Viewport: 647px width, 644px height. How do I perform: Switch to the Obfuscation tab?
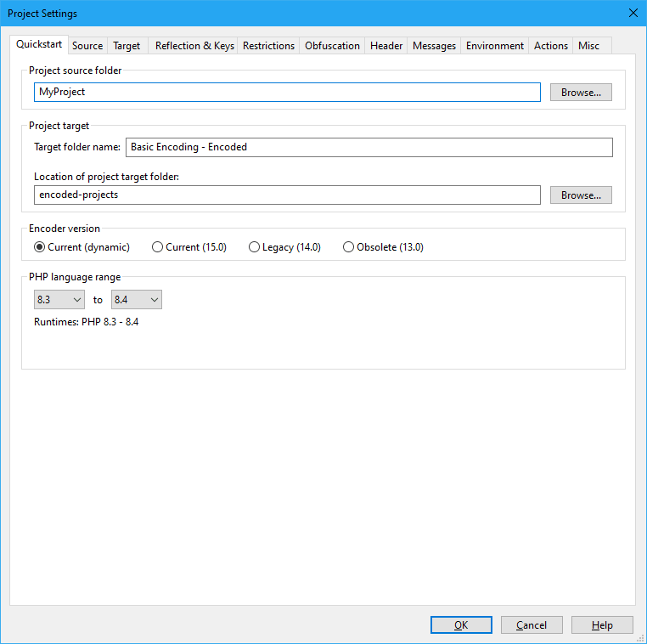pyautogui.click(x=332, y=46)
